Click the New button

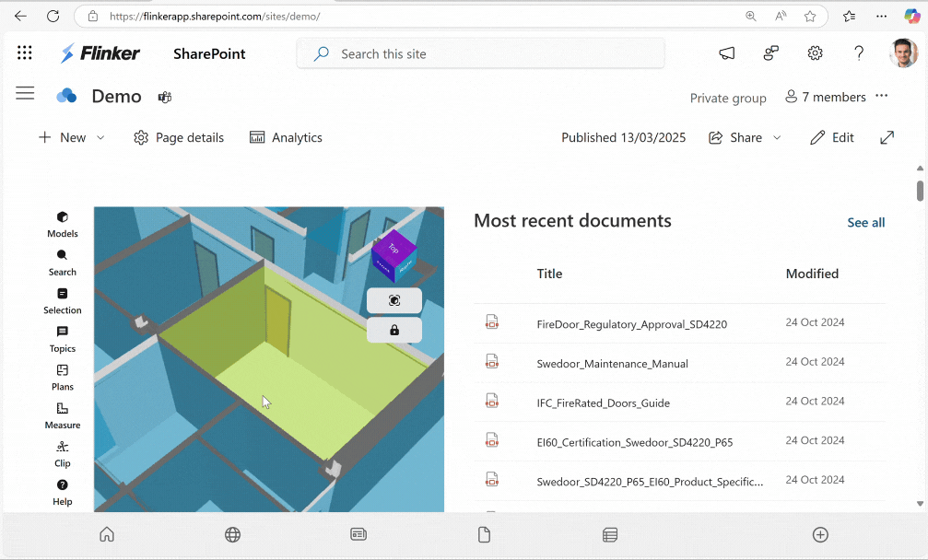coord(62,137)
